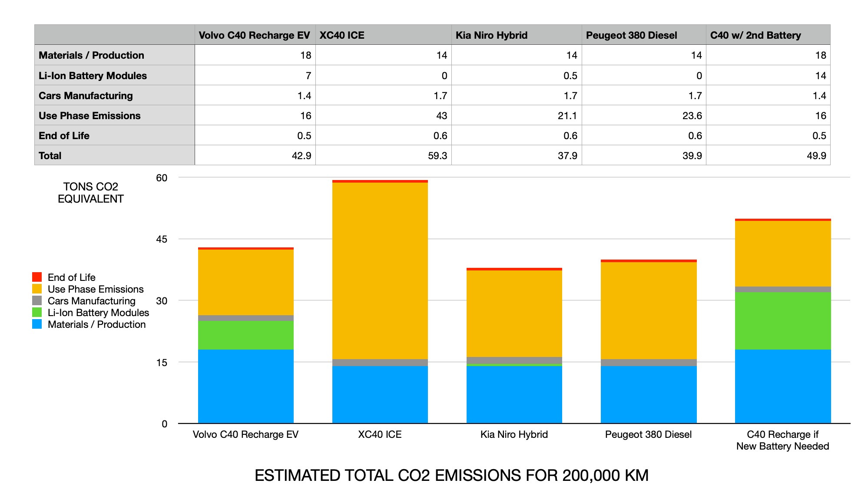Click the TONS CO2 EQUIVALENT axis title
The height and width of the screenshot is (500, 868).
pyautogui.click(x=90, y=193)
